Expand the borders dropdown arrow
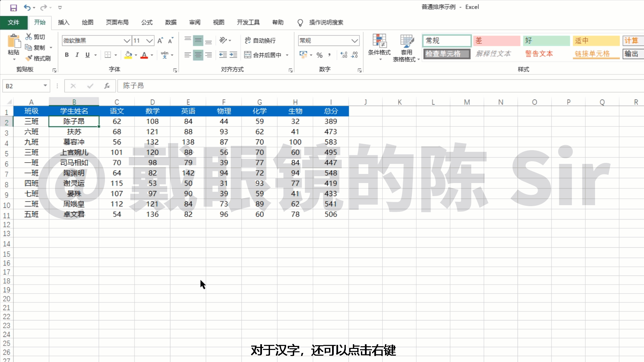Image resolution: width=644 pixels, height=362 pixels. 115,55
